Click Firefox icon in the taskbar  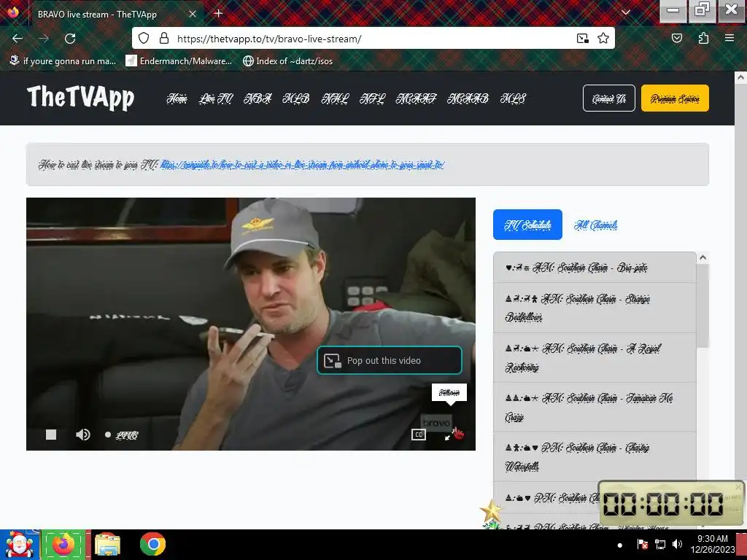coord(63,544)
